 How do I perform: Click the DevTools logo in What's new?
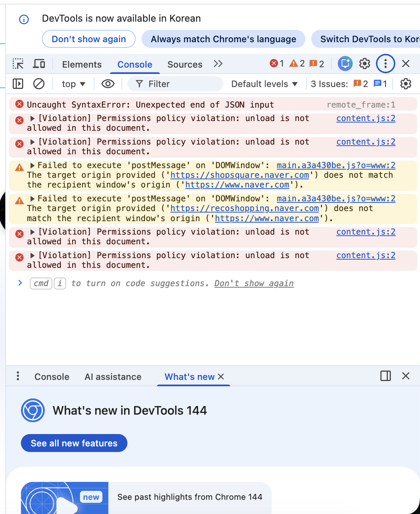coord(33,411)
